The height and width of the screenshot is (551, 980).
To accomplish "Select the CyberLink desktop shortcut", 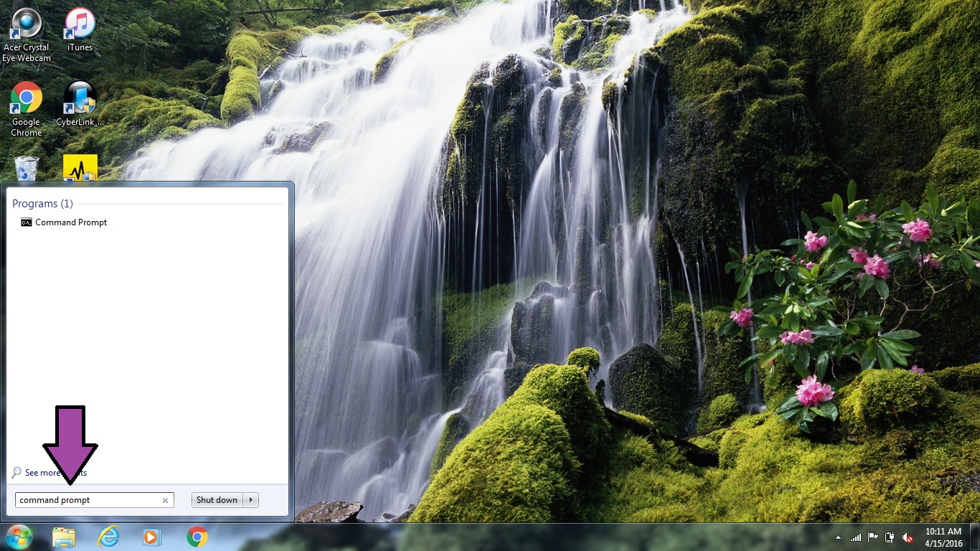I will (80, 104).
